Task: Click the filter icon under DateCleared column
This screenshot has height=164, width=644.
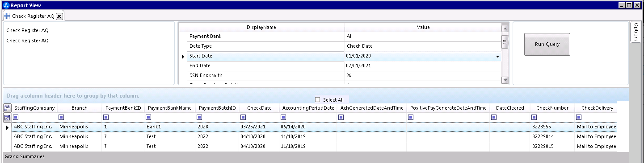Action: click(493, 117)
